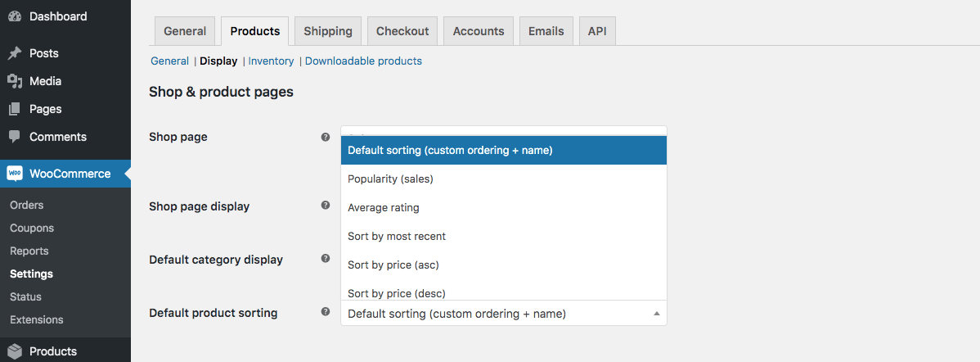Viewport: 980px width, 362px height.
Task: Open the partially hidden Shop page select box
Action: [x=504, y=131]
